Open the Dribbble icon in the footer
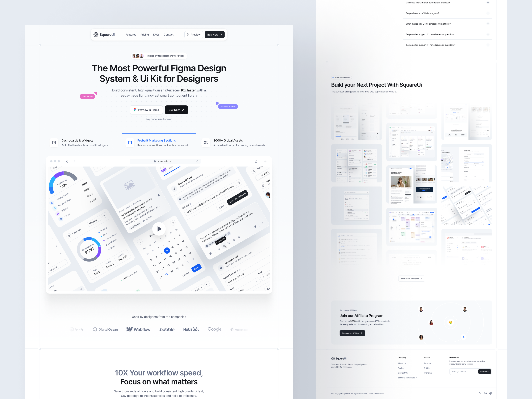The image size is (532, 399). pos(491,393)
